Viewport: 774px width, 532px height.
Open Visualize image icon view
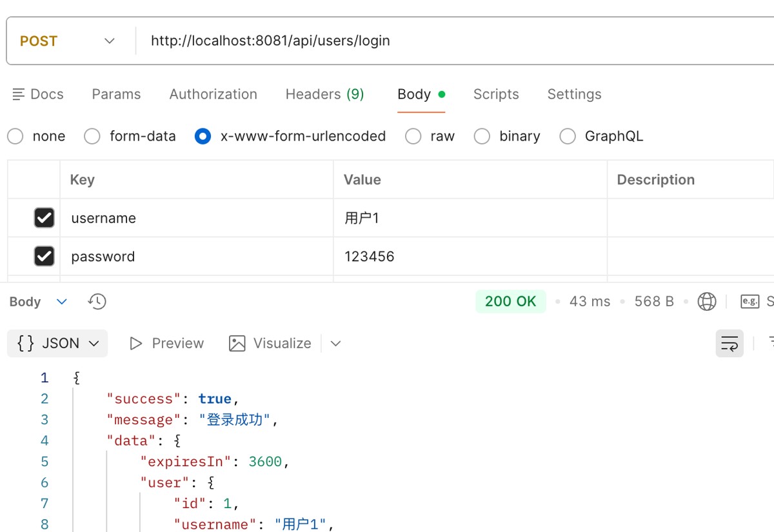[x=237, y=343]
